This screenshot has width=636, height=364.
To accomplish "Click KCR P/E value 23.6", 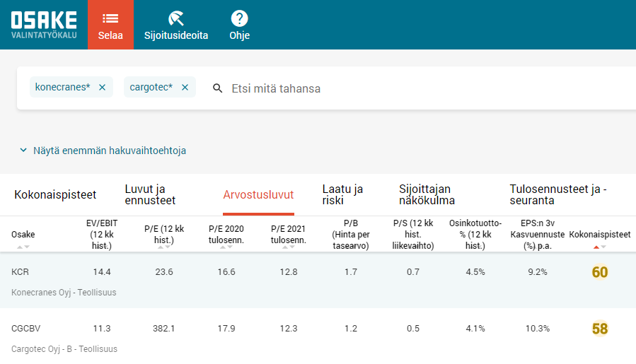I will coord(164,272).
